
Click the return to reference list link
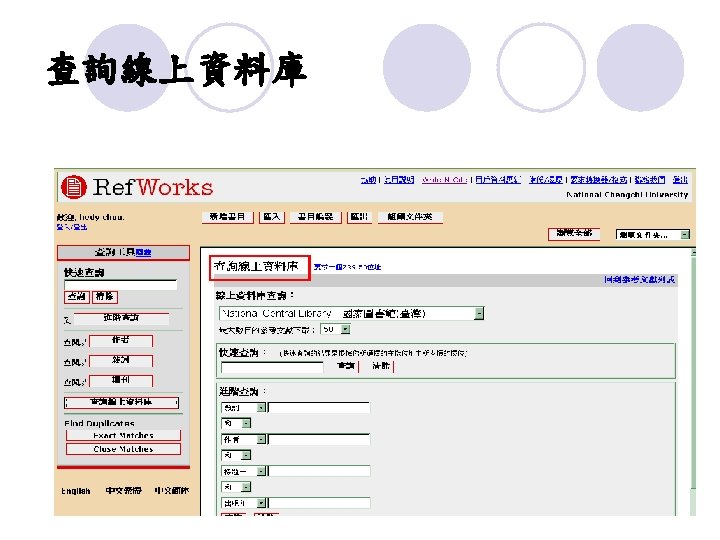tap(639, 280)
